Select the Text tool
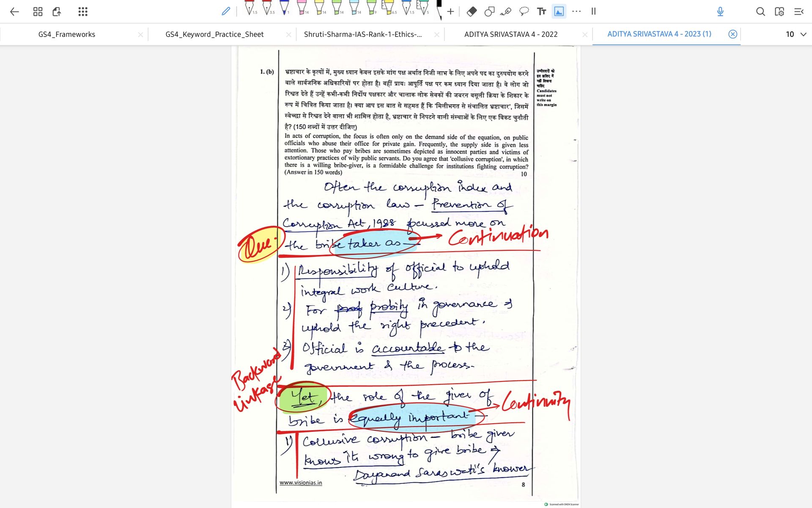812x508 pixels. point(541,11)
